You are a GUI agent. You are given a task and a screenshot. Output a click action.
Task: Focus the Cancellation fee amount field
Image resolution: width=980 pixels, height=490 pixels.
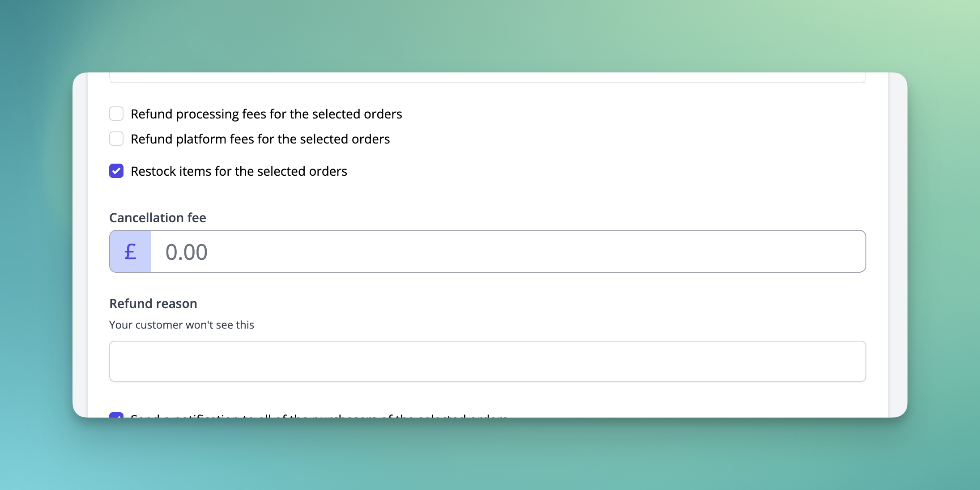pos(507,252)
